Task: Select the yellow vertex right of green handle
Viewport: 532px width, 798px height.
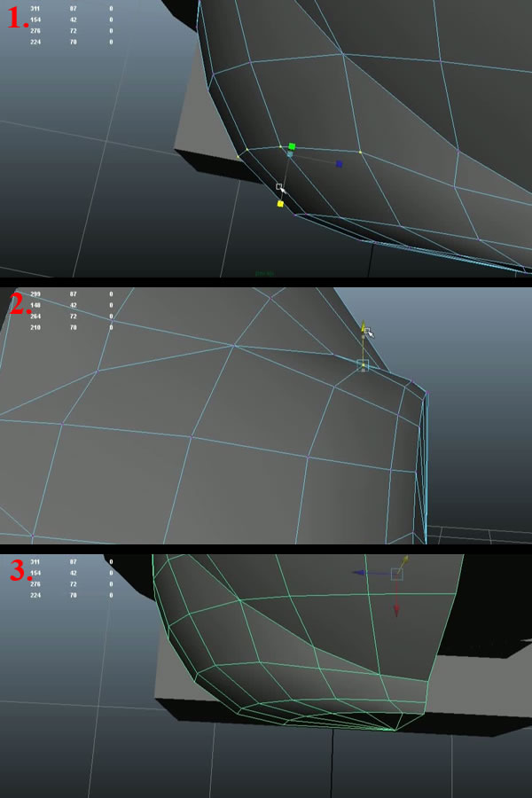Action: pyautogui.click(x=360, y=153)
